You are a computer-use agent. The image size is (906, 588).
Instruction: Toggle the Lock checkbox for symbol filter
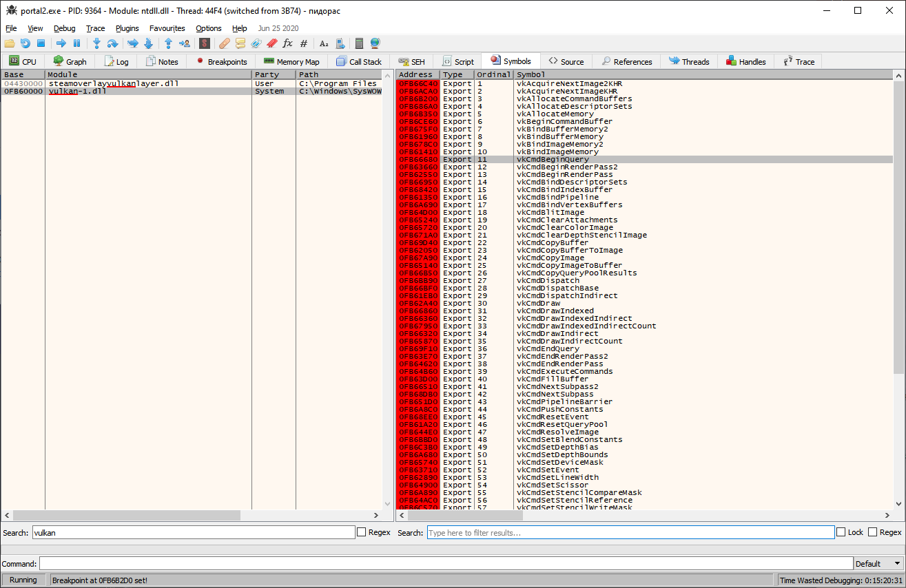(841, 532)
